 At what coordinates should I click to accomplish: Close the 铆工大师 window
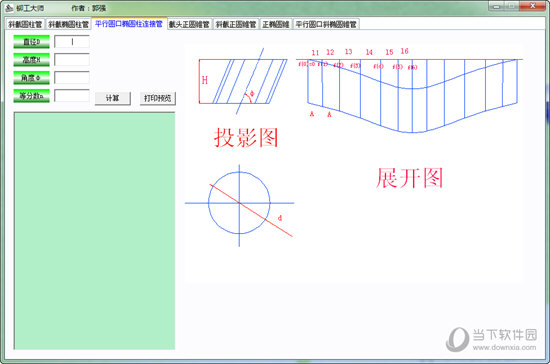[x=532, y=6]
